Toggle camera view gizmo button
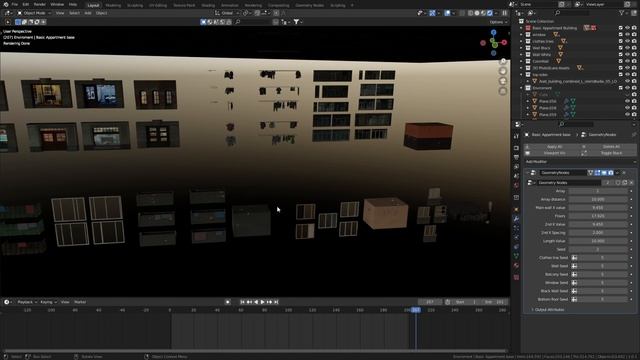The width and height of the screenshot is (640, 360). point(503,81)
